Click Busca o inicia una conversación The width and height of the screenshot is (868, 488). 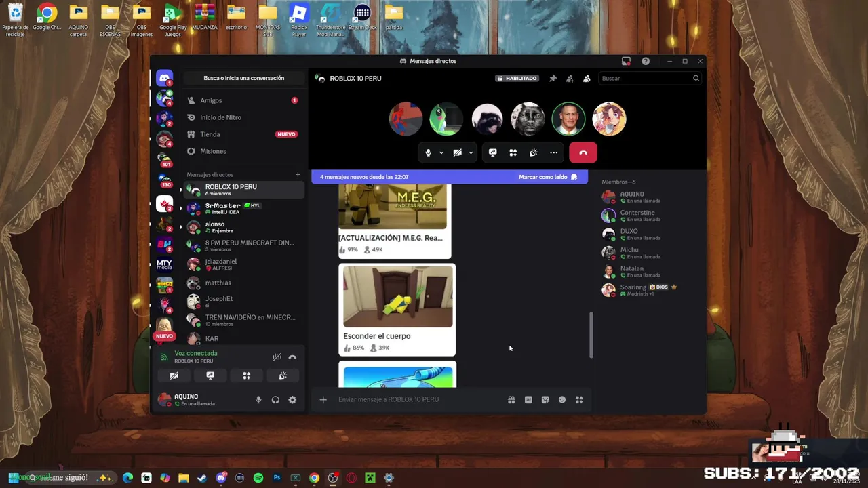(244, 78)
